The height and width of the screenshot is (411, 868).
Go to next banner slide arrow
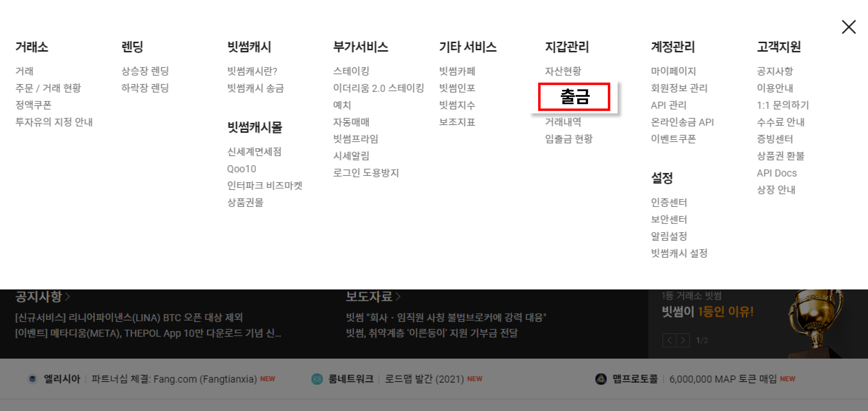tap(683, 340)
